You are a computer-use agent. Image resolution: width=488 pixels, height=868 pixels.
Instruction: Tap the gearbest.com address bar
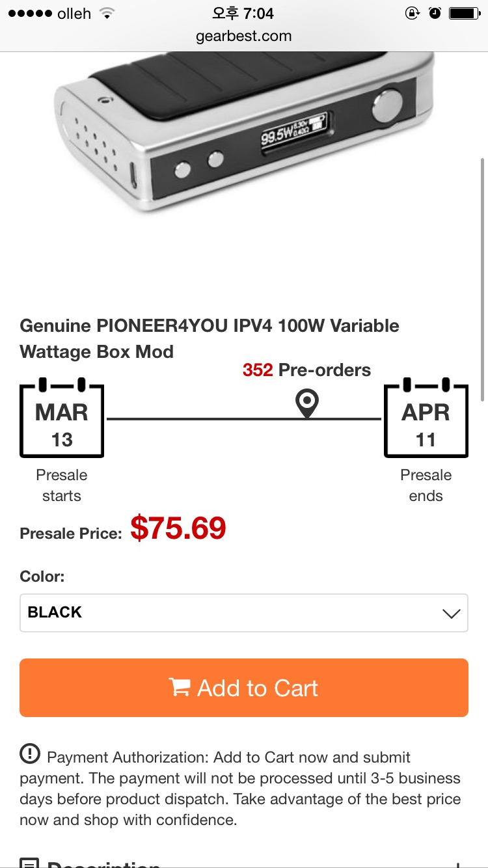[x=243, y=36]
